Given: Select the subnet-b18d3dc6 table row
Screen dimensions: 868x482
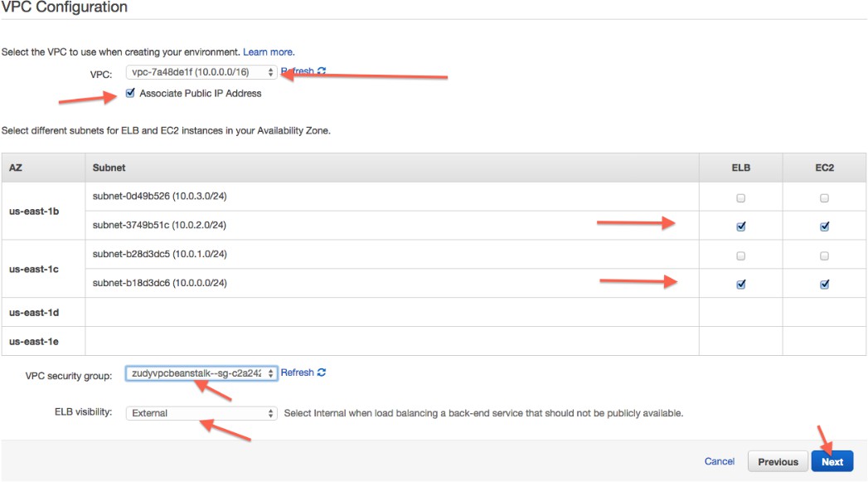Looking at the screenshot, I should tap(332, 284).
